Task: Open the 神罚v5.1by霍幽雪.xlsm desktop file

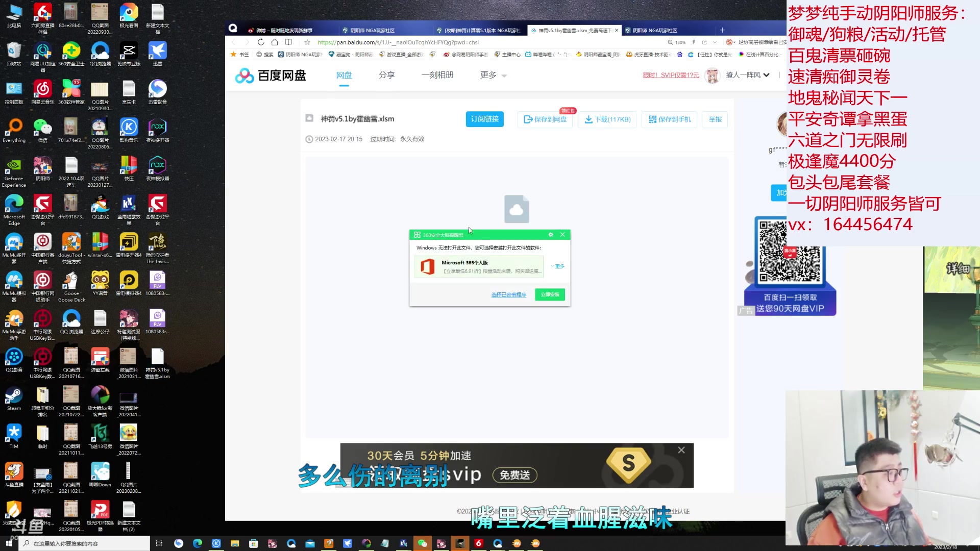Action: [x=157, y=363]
